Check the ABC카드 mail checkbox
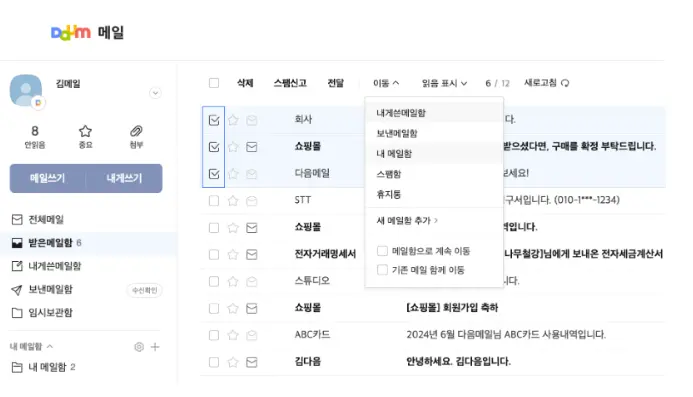Image resolution: width=693 pixels, height=397 pixels. point(214,336)
